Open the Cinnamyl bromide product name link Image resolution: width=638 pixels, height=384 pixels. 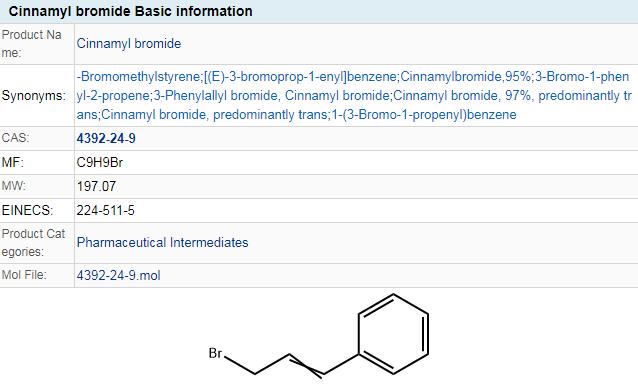pos(129,44)
